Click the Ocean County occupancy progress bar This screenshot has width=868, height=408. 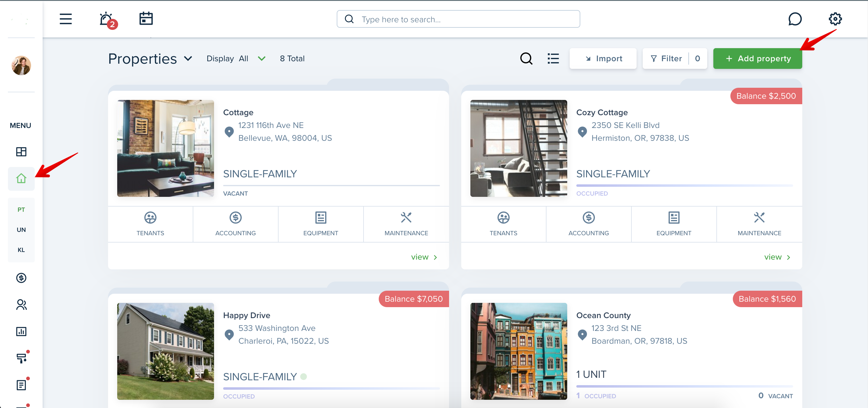point(684,386)
